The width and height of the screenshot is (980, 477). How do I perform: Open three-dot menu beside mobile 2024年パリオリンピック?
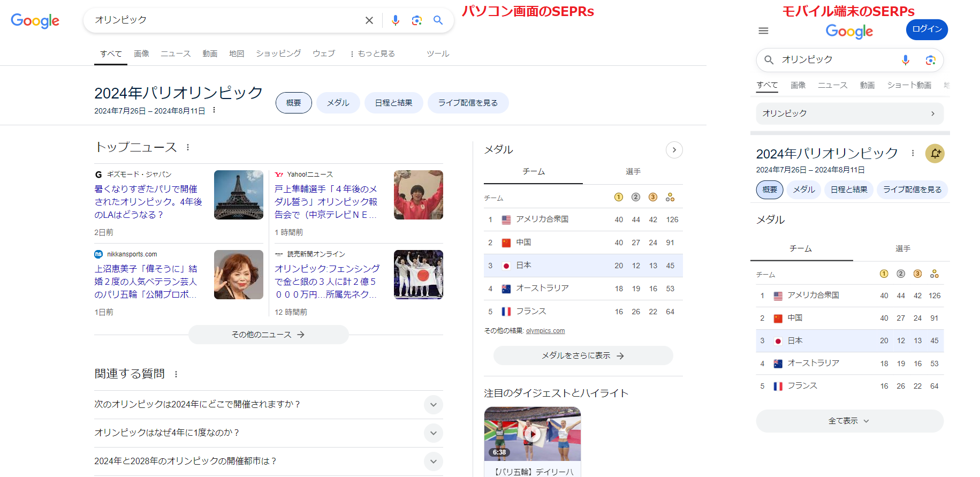pos(913,153)
